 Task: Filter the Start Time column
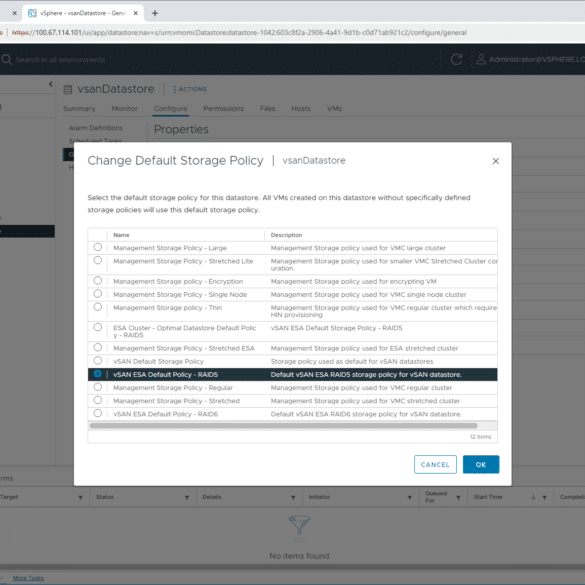[545, 498]
